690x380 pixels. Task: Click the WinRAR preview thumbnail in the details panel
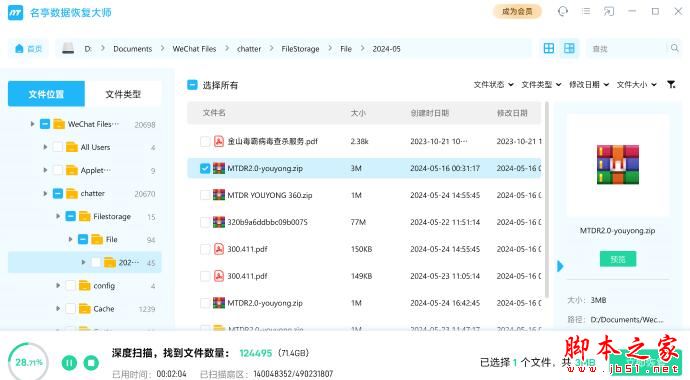pyautogui.click(x=618, y=164)
